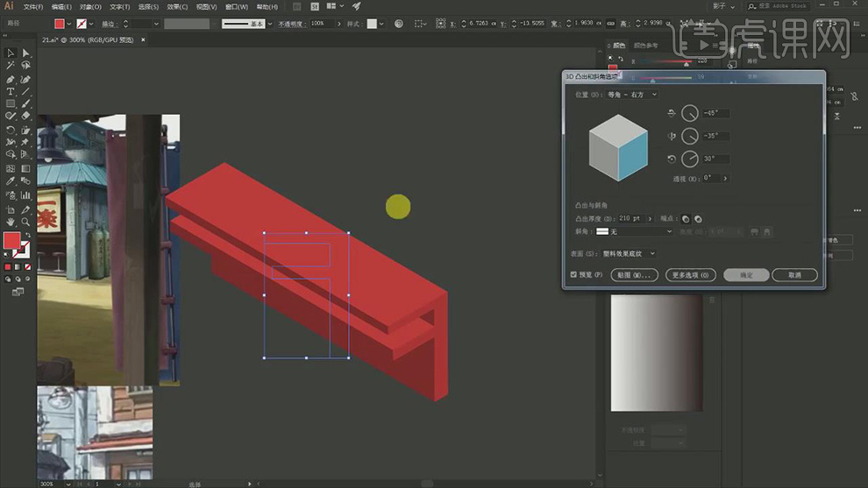Select the Rectangle tool

click(11, 103)
